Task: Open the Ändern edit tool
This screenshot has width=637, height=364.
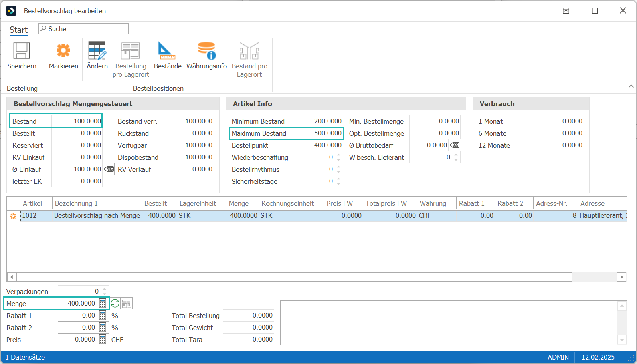Action: [x=97, y=51]
